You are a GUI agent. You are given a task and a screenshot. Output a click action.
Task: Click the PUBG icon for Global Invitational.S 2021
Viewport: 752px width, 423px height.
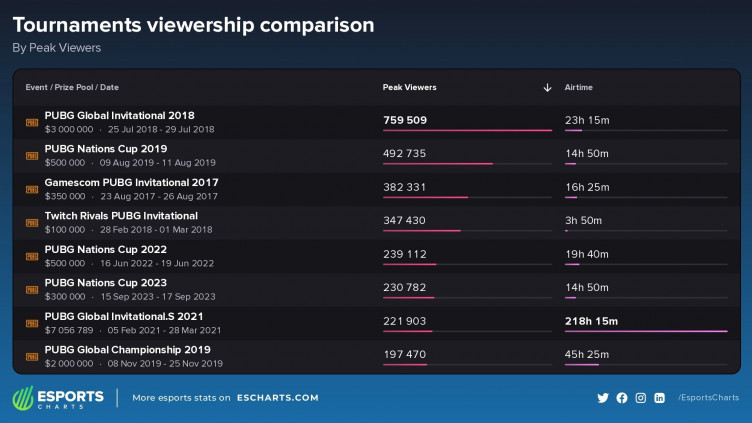click(32, 323)
